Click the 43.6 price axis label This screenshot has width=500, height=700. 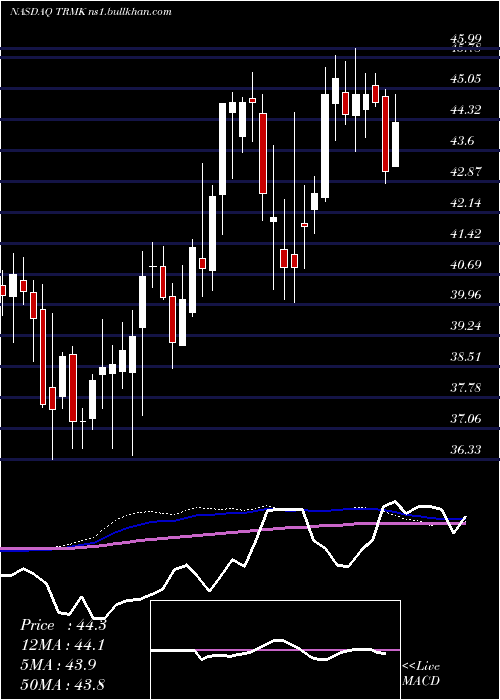point(463,141)
